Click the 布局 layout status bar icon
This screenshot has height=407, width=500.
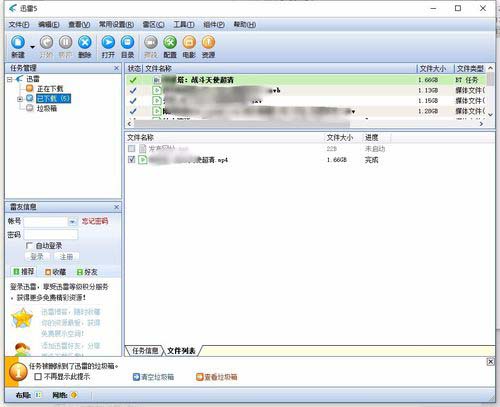[38, 395]
